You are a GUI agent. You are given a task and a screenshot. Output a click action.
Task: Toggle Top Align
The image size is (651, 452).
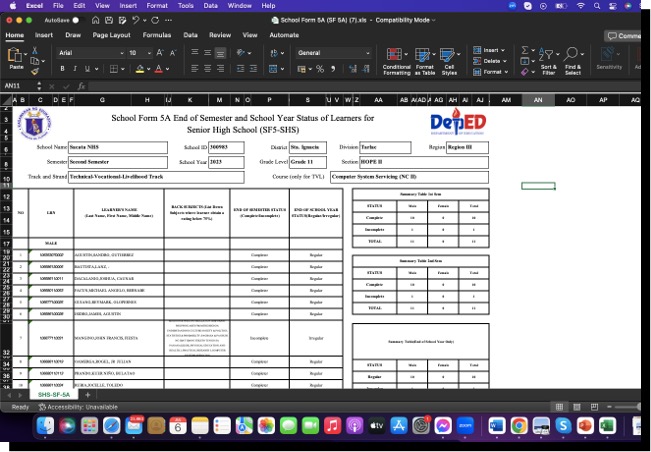194,52
